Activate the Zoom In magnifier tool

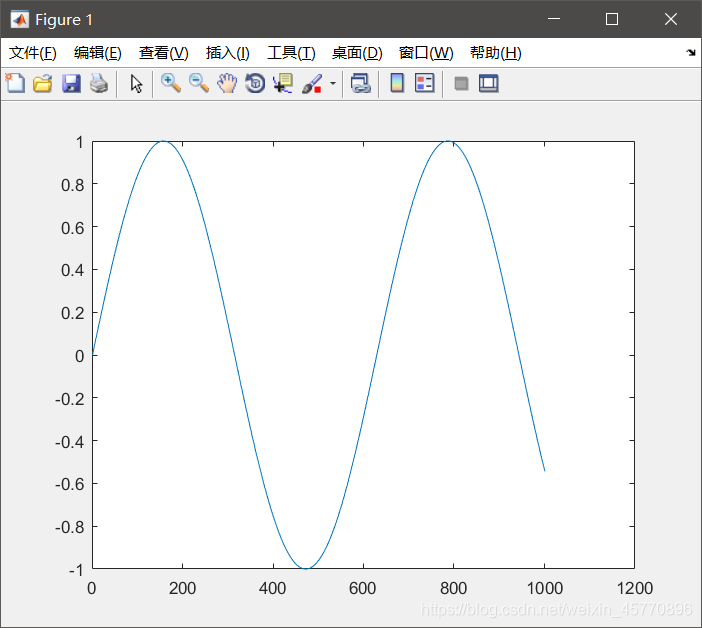coord(171,84)
